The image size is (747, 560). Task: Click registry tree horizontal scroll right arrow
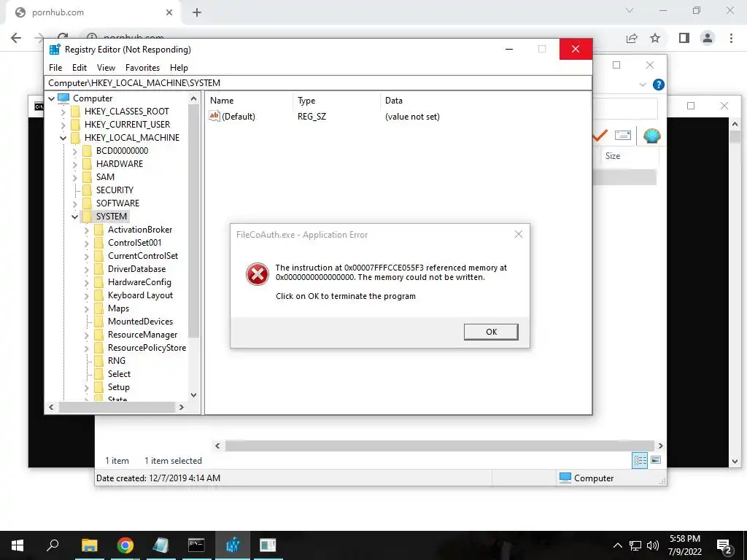(181, 407)
